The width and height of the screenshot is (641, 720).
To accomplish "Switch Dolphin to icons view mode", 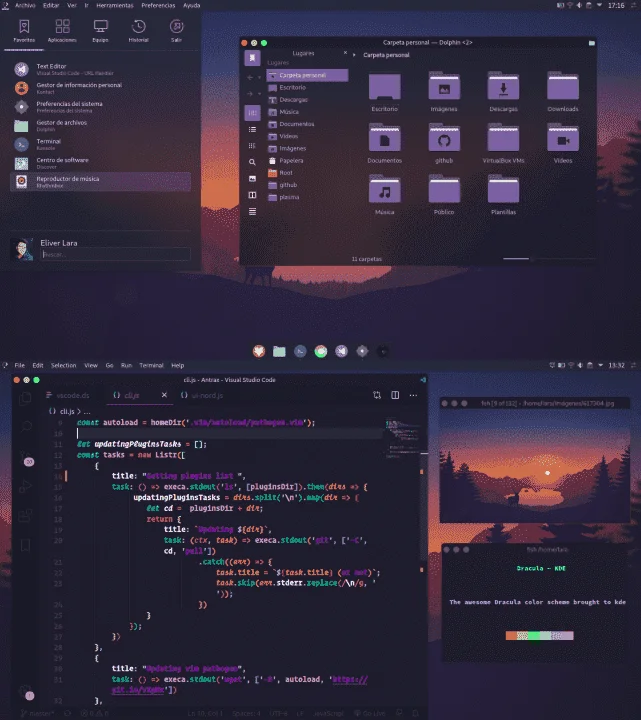I will (253, 113).
